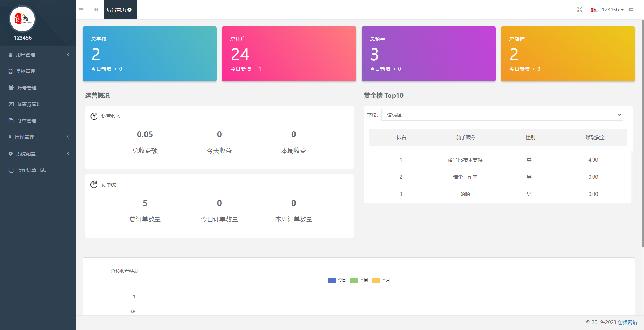Switch to the 后台首页 tab
This screenshot has height=330, width=644.
tap(117, 9)
